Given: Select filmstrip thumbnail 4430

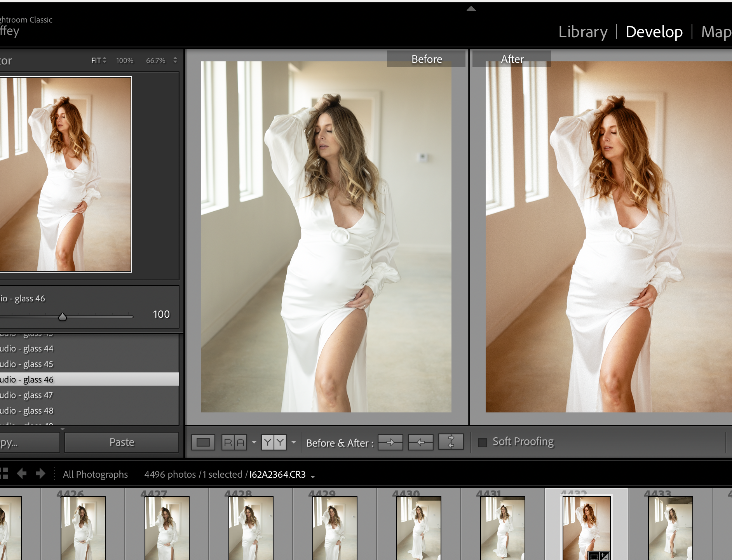Looking at the screenshot, I should 418,528.
